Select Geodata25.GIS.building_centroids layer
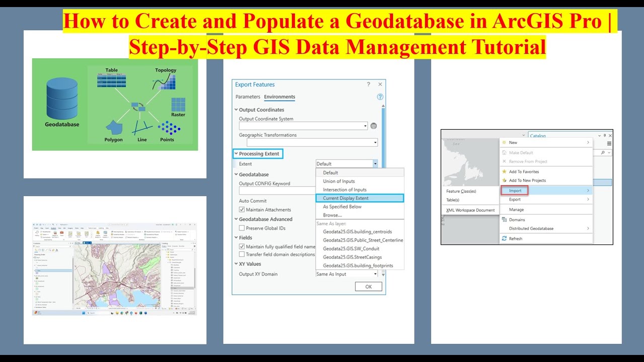This screenshot has height=362, width=644. coord(360,232)
